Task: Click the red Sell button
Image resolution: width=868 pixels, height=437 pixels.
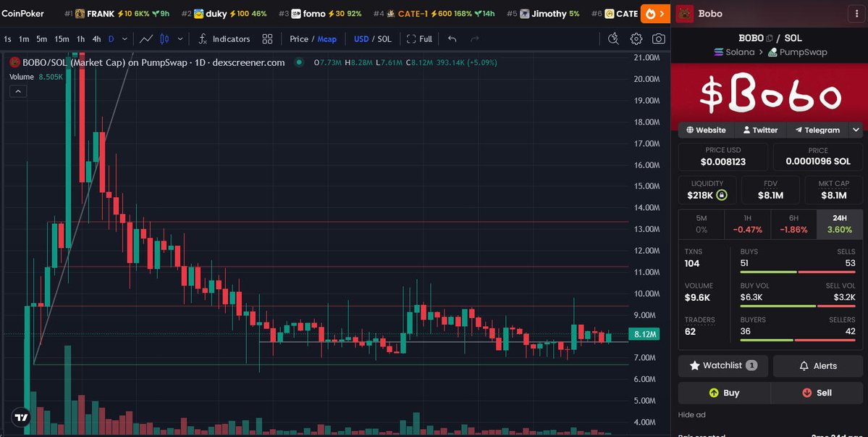Action: [817, 393]
